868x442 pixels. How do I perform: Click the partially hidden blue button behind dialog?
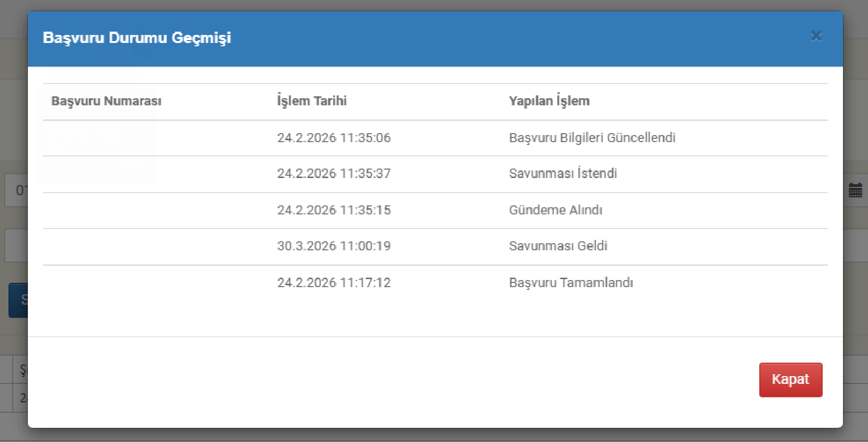(x=18, y=300)
